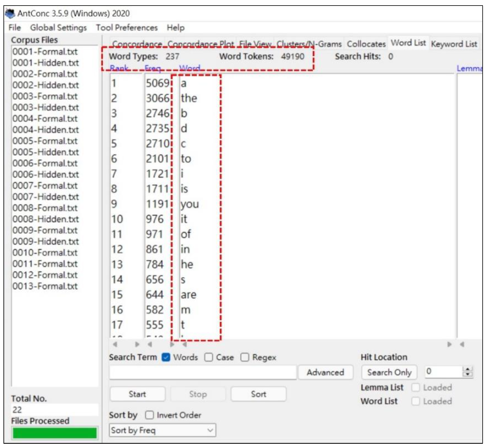The width and height of the screenshot is (487, 448).
Task: Enable the Case checkbox
Action: 208,357
